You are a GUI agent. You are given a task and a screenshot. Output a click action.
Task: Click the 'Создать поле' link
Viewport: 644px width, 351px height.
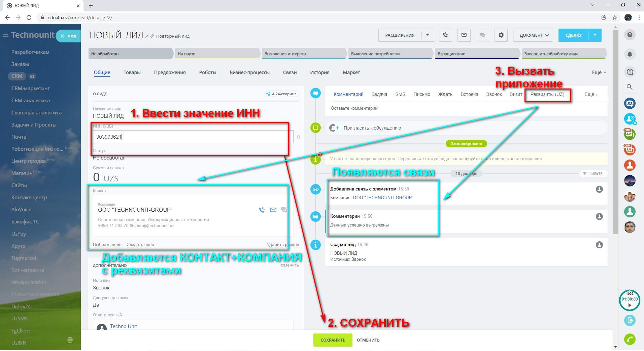tap(140, 245)
